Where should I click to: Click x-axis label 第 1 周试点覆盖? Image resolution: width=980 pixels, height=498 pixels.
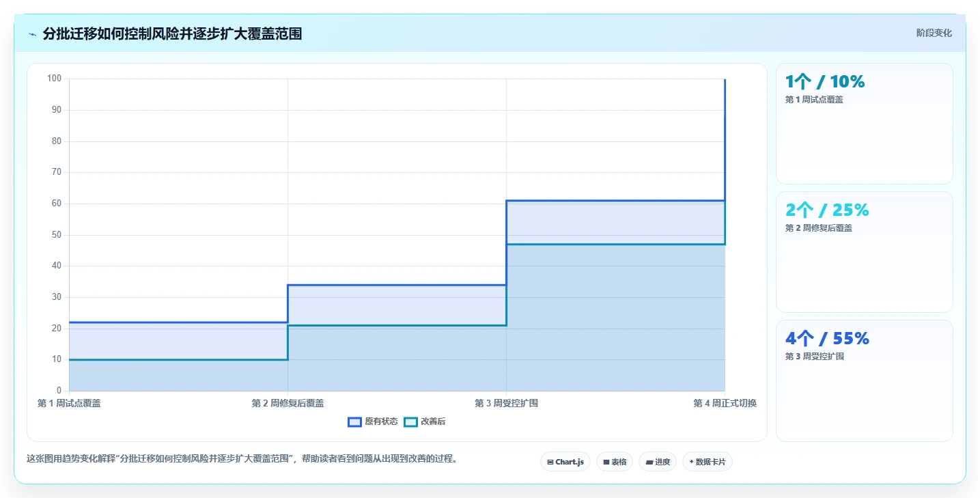(69, 404)
